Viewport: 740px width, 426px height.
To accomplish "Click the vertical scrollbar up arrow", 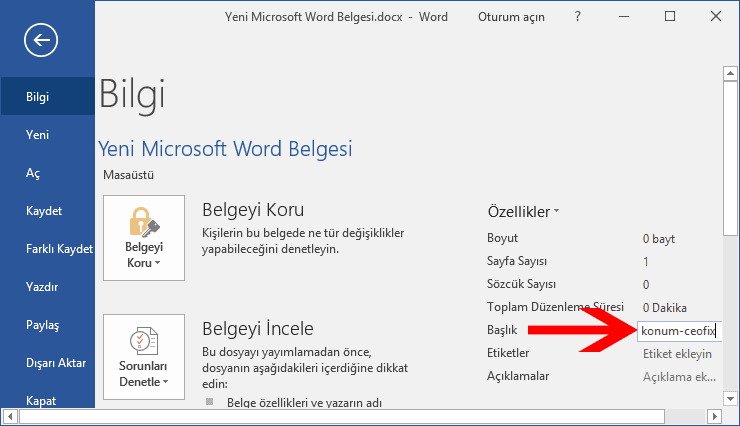I will pyautogui.click(x=730, y=74).
